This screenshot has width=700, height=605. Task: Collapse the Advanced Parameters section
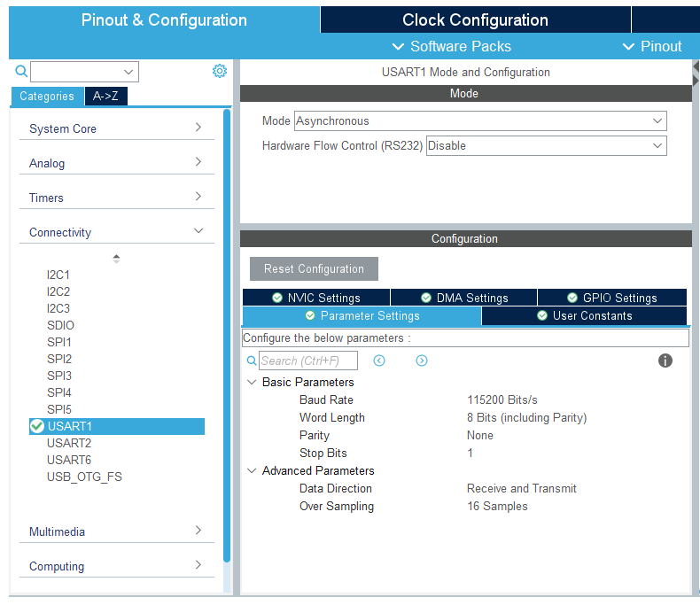(253, 471)
